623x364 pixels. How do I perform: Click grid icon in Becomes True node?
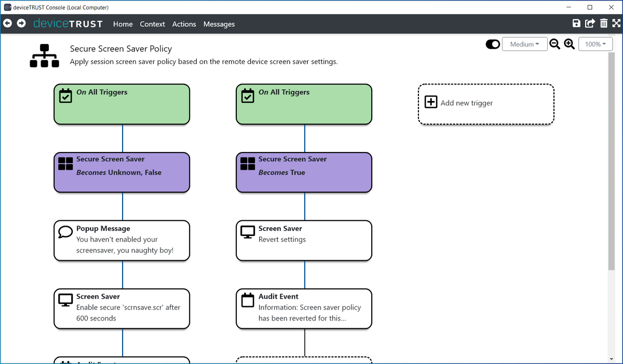point(248,164)
